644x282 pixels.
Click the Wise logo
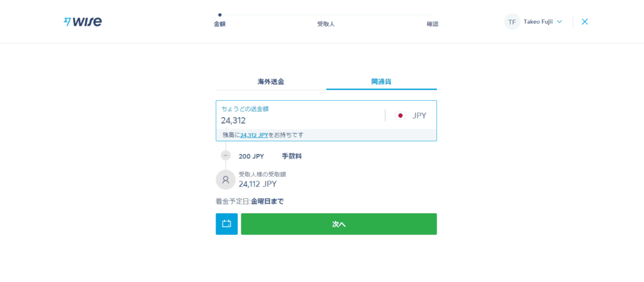point(83,21)
